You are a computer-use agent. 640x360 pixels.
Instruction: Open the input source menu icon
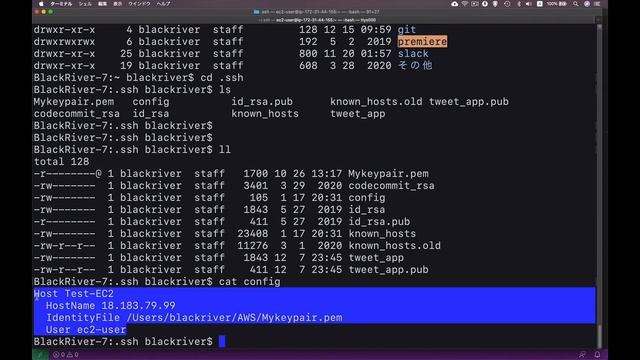pos(540,4)
